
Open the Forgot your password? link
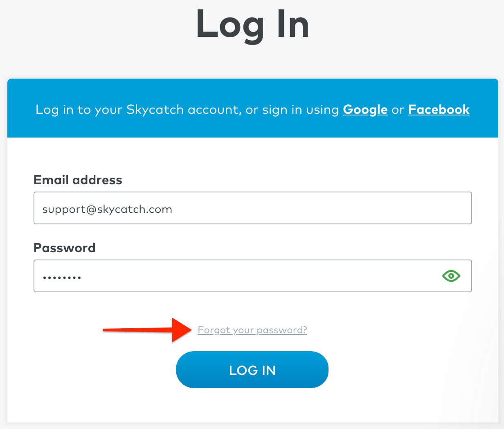click(x=252, y=330)
